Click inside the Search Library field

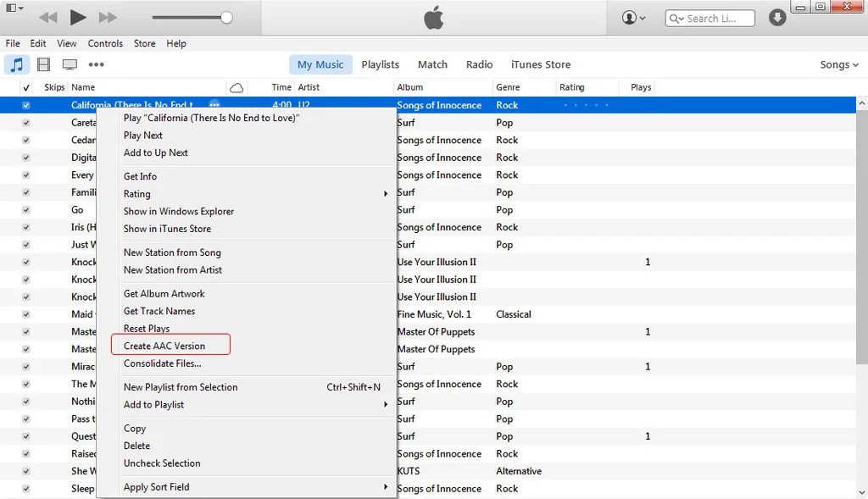pyautogui.click(x=712, y=17)
